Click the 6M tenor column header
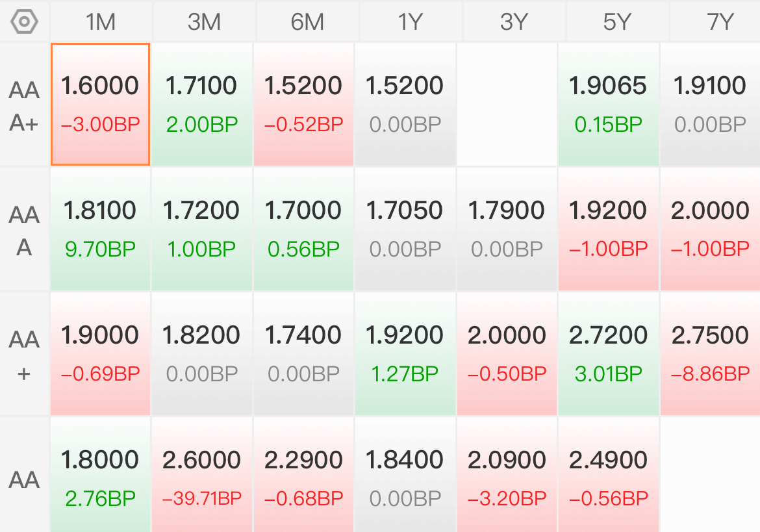This screenshot has height=532, width=760. tap(307, 22)
